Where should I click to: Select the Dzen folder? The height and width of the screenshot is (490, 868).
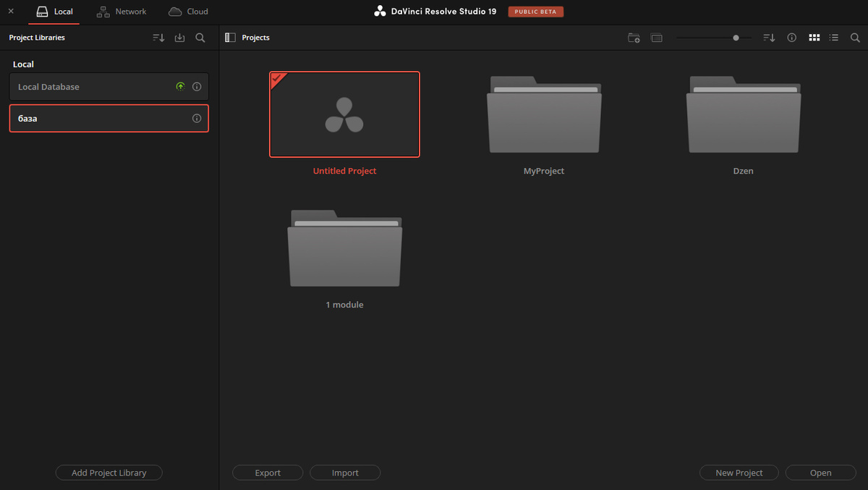[x=744, y=114]
